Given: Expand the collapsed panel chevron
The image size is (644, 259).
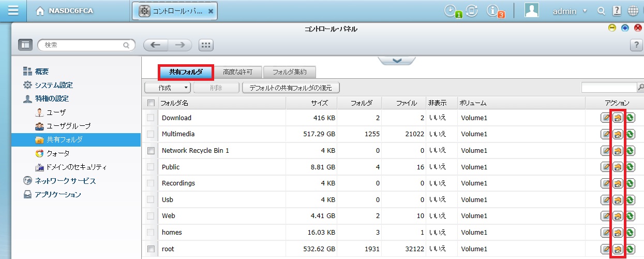Looking at the screenshot, I should (x=397, y=61).
